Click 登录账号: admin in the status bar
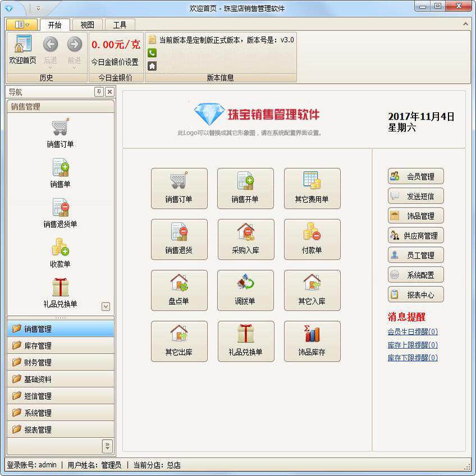The width and height of the screenshot is (476, 476). pyautogui.click(x=32, y=465)
